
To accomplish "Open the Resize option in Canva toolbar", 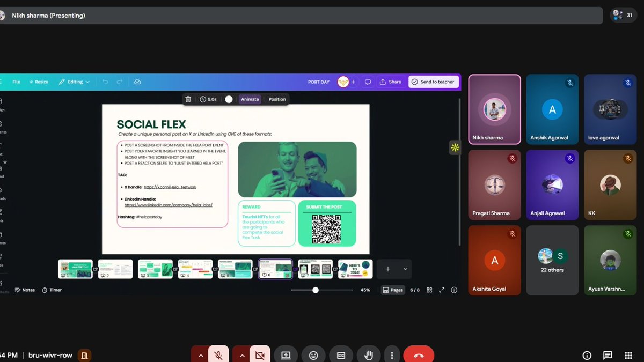I will coord(39,82).
